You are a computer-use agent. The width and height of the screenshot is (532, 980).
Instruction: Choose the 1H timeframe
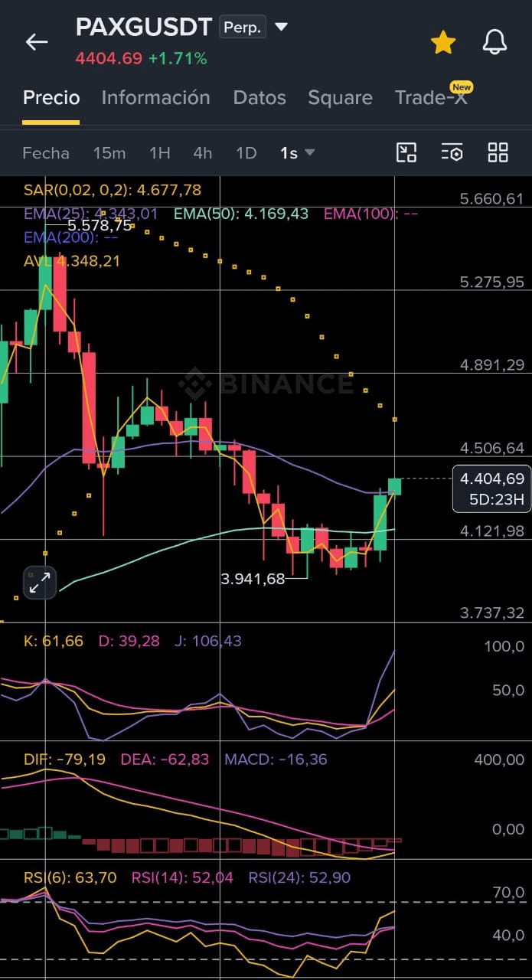pyautogui.click(x=159, y=153)
